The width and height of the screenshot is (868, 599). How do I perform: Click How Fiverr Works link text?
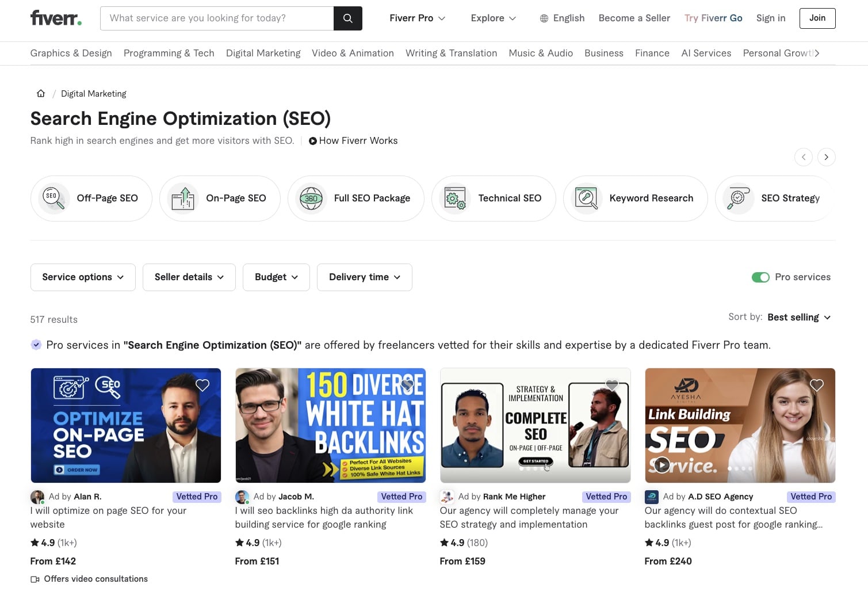coord(358,141)
